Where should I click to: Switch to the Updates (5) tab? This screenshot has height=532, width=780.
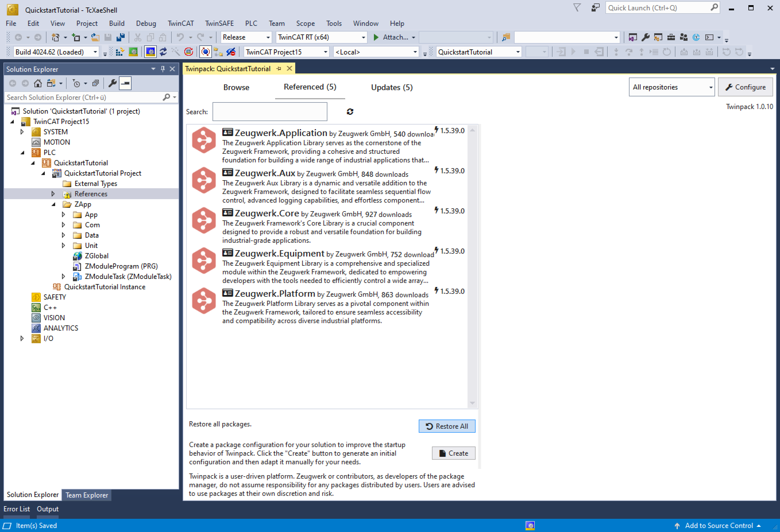(392, 88)
